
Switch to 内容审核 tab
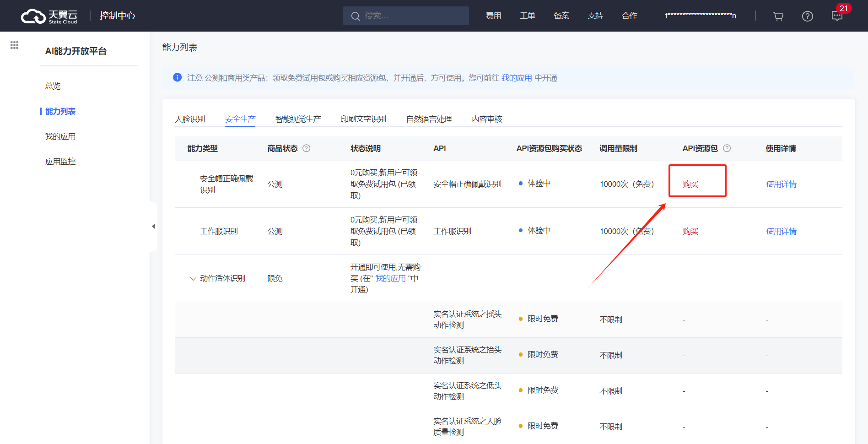point(487,119)
